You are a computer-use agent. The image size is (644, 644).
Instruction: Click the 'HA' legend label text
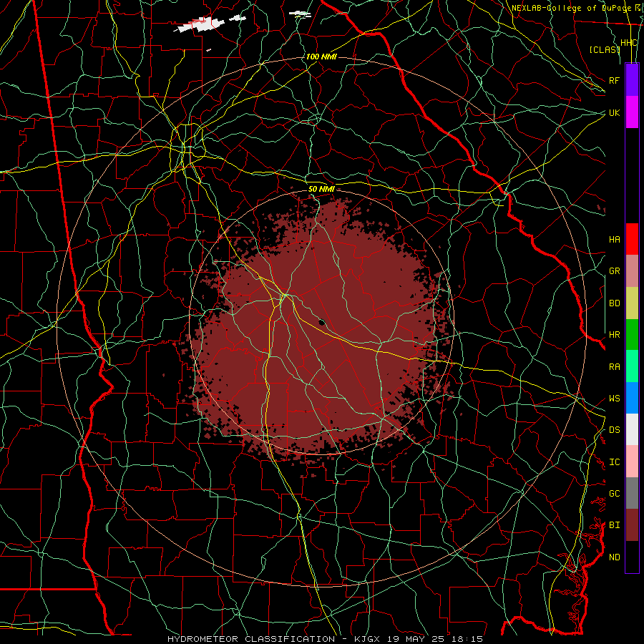615,240
